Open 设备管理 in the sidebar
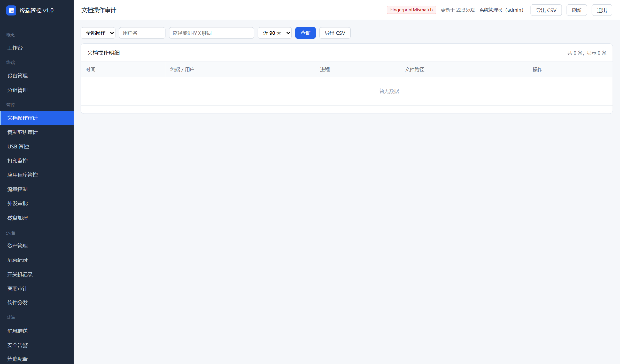The height and width of the screenshot is (364, 620). point(37,76)
